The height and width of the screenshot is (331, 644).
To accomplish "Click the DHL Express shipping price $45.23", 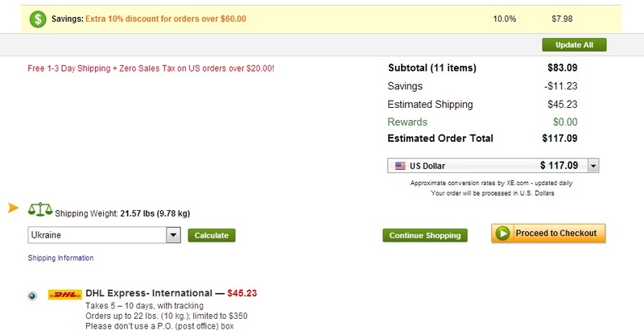I will pos(242,293).
